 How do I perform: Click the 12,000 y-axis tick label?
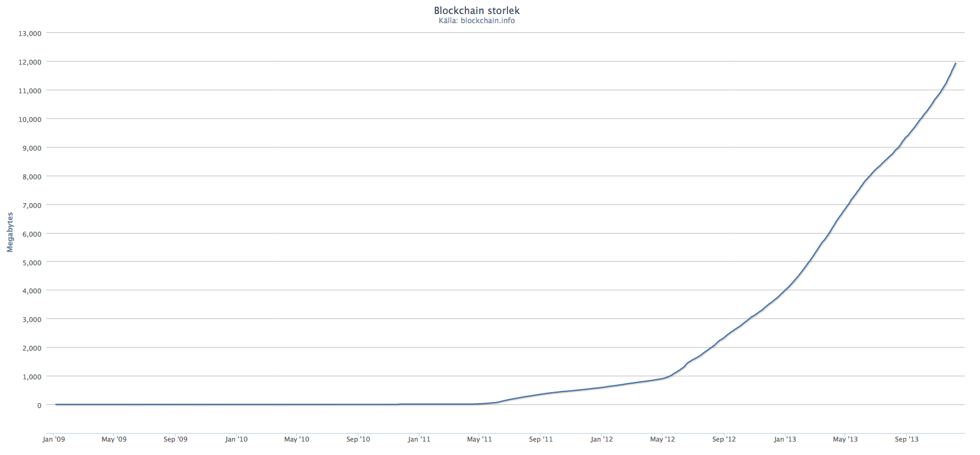click(x=30, y=62)
